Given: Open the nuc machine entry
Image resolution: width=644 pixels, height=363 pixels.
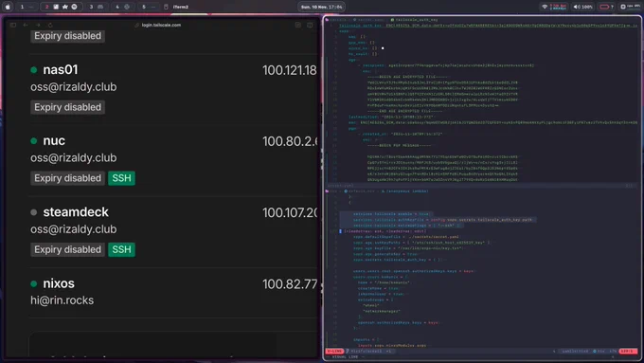Looking at the screenshot, I should (54, 140).
